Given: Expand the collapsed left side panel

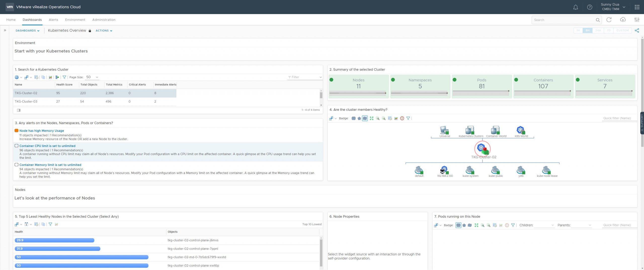Looking at the screenshot, I should [x=5, y=30].
